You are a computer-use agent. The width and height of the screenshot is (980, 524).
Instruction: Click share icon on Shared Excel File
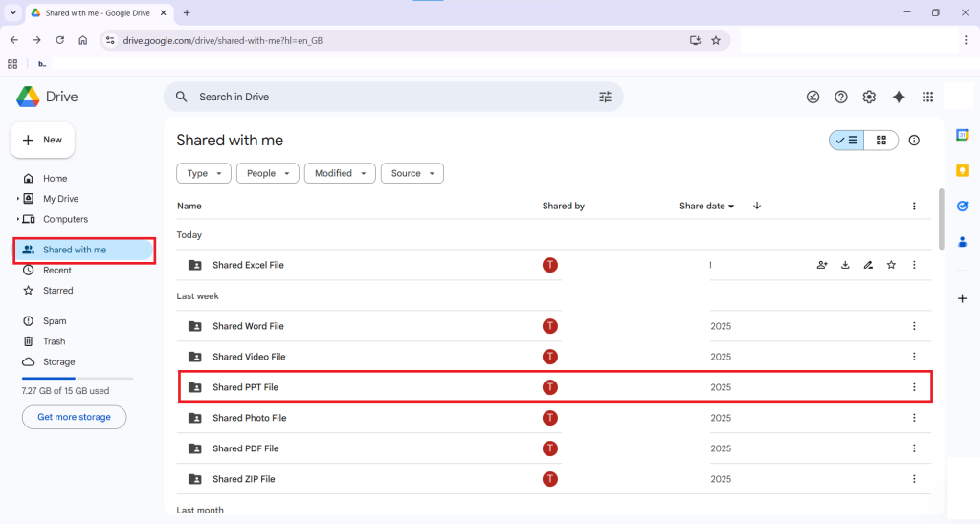(822, 265)
